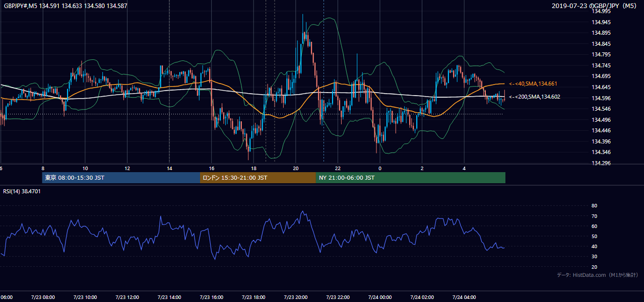
Task: Click bottom date label 7/24 02:00
Action: point(422,297)
